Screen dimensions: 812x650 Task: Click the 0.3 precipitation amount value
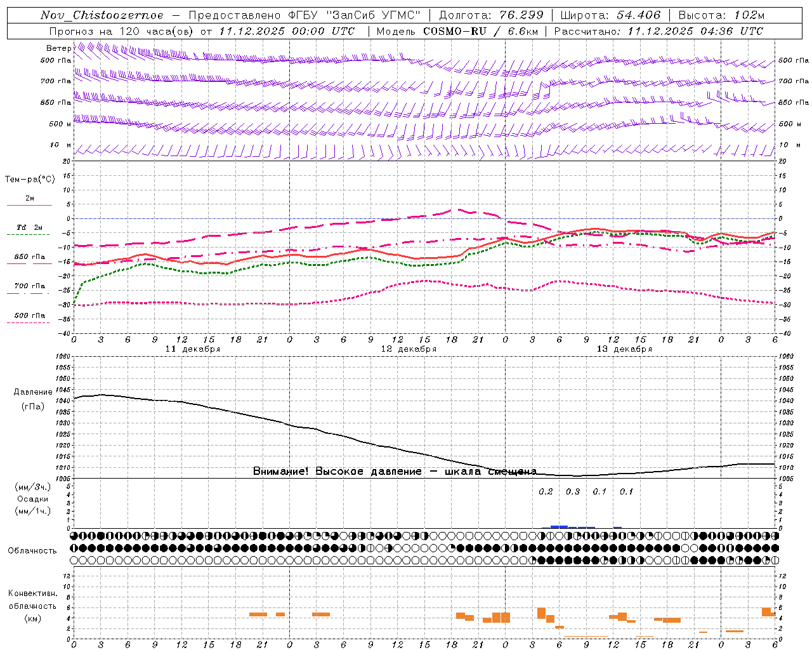(573, 491)
